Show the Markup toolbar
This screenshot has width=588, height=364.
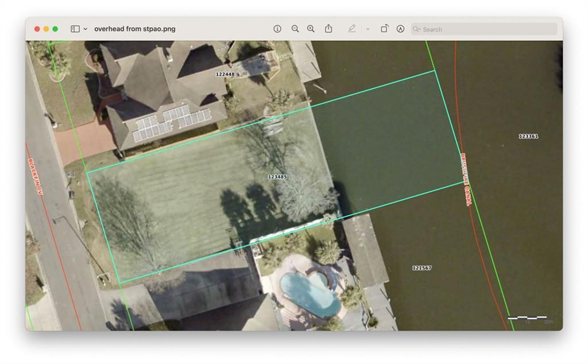click(x=400, y=29)
